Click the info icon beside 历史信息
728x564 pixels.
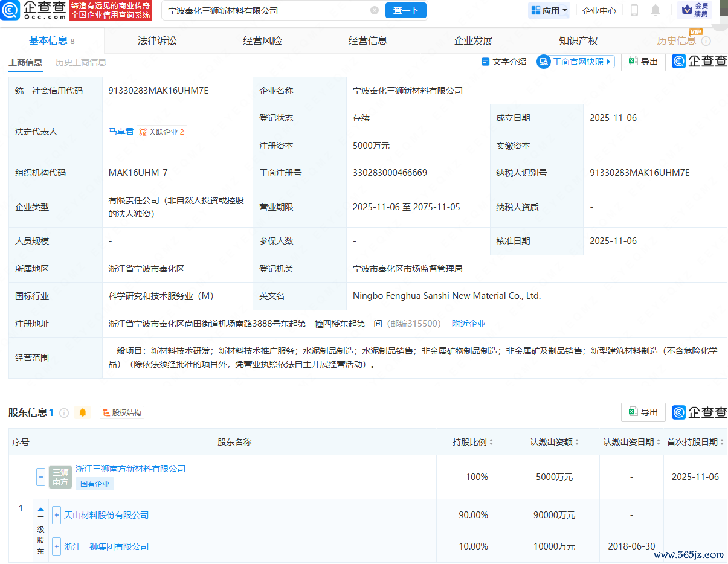point(706,41)
